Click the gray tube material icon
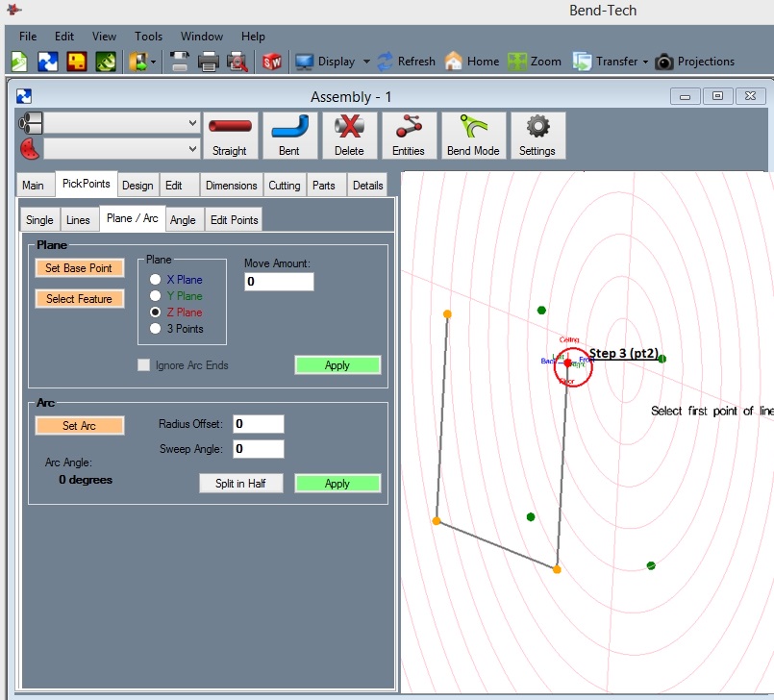This screenshot has height=700, width=774. click(31, 123)
